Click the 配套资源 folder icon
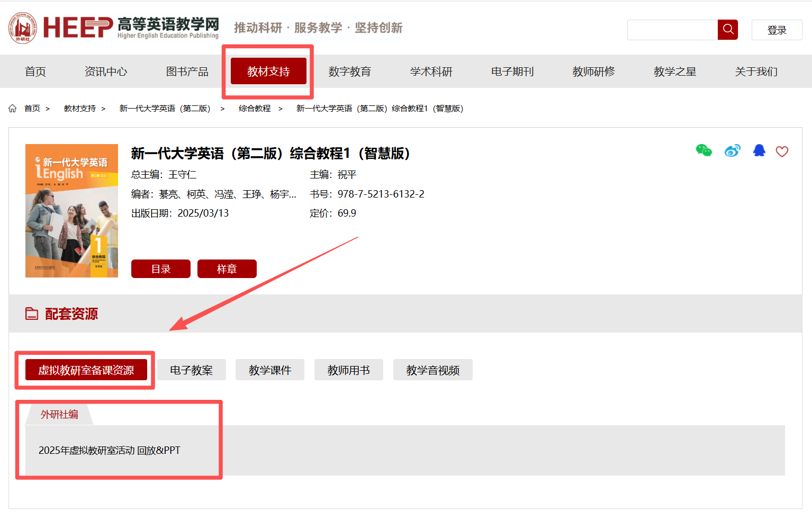This screenshot has height=519, width=812. 32,314
